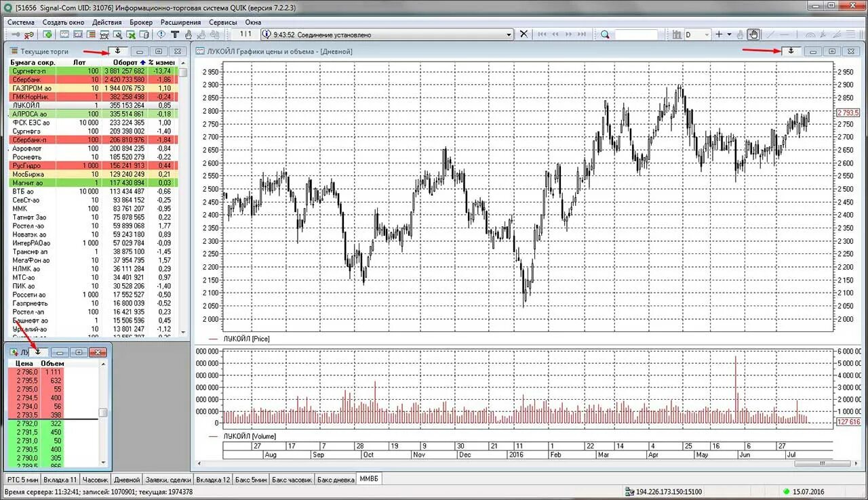Select the Fibonacci arcs drawing tool
Image resolution: width=868 pixels, height=500 pixels.
point(810,34)
